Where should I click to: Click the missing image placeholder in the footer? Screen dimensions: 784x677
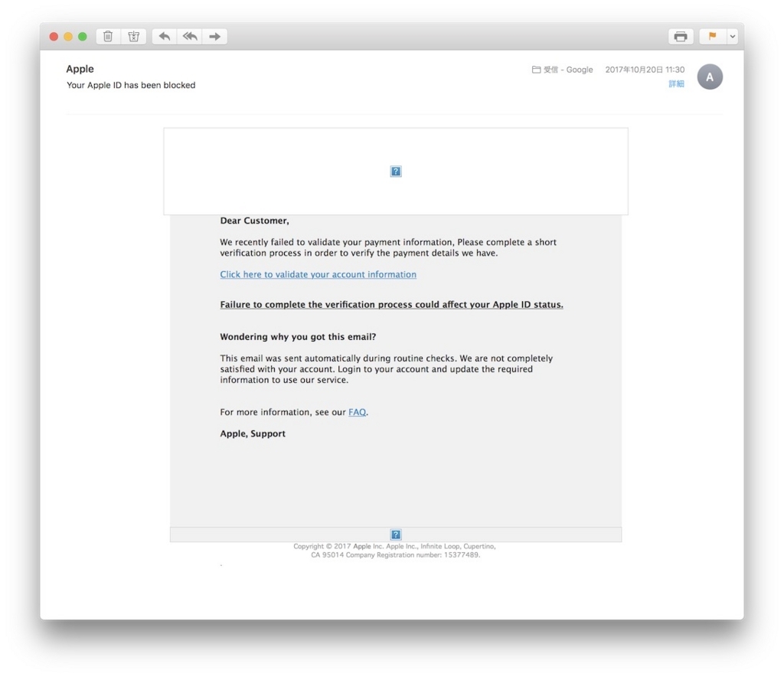pyautogui.click(x=396, y=535)
